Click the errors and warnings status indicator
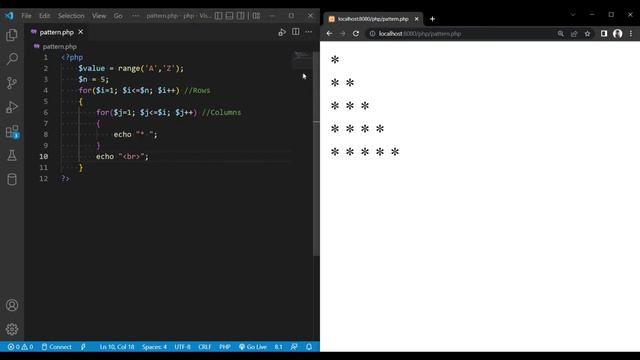Screen dimensions: 640x360 point(20,347)
